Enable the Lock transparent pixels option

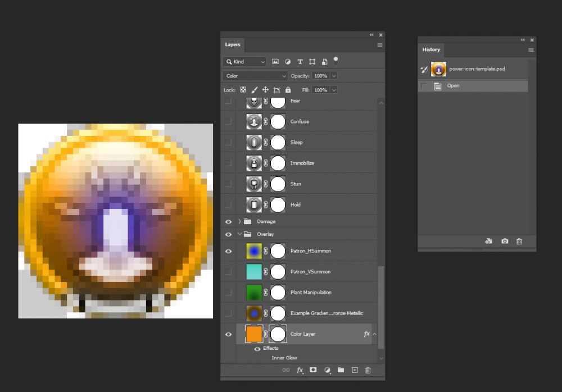243,89
